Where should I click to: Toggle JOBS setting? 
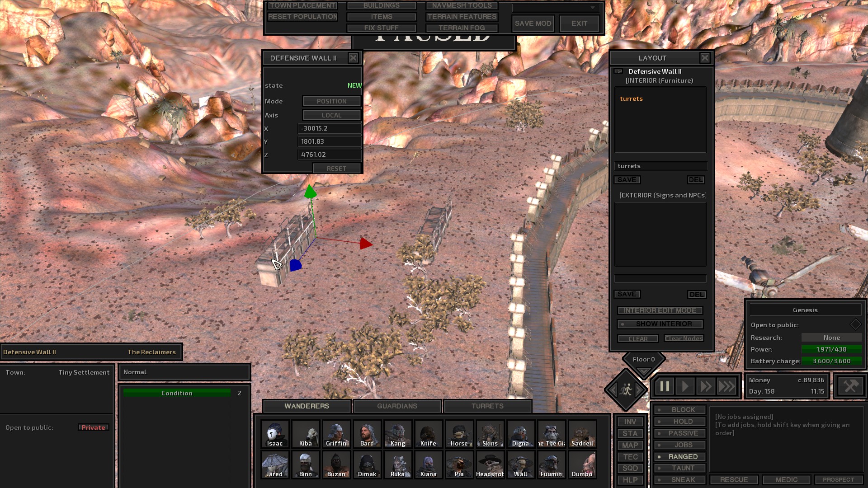tap(679, 445)
